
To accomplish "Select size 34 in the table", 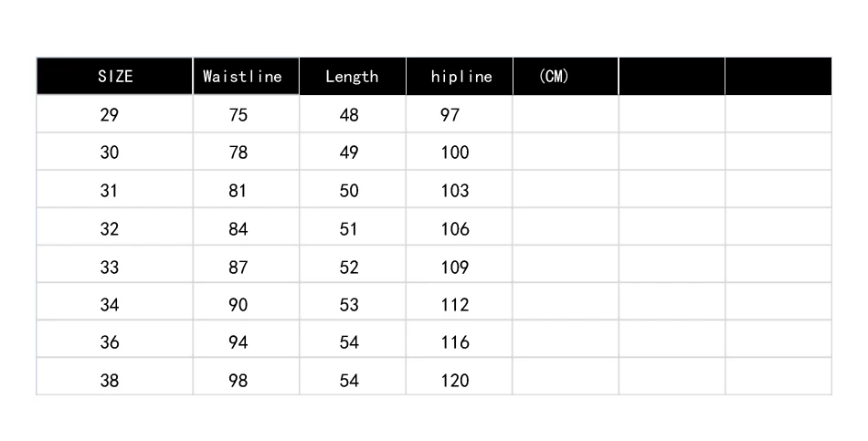I will click(110, 305).
